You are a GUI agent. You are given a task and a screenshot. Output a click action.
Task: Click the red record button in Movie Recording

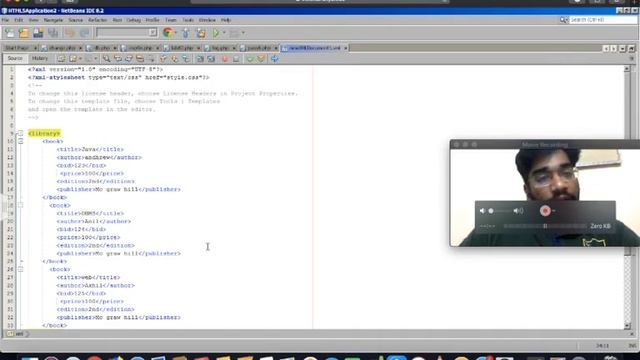(x=545, y=211)
